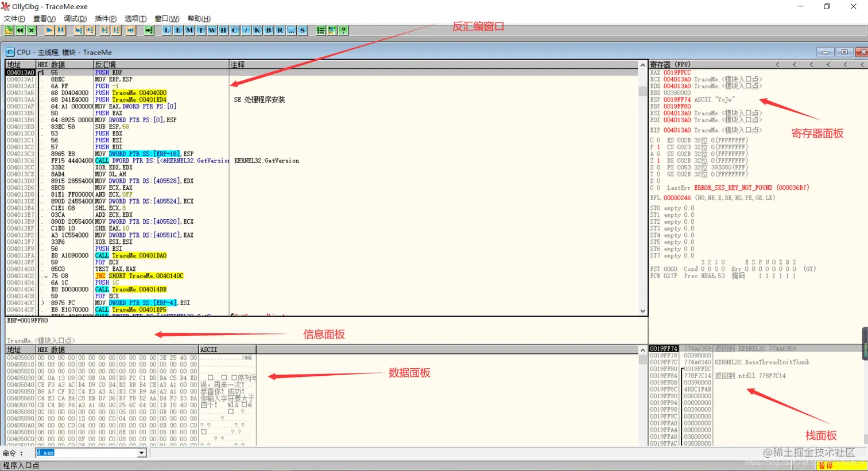Open Threads window with T button

201,30
